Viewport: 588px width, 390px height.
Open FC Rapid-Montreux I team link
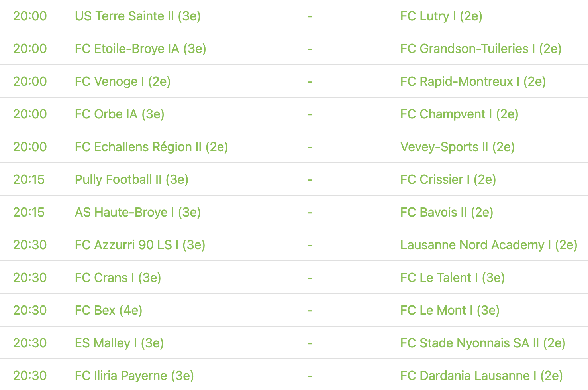click(473, 81)
